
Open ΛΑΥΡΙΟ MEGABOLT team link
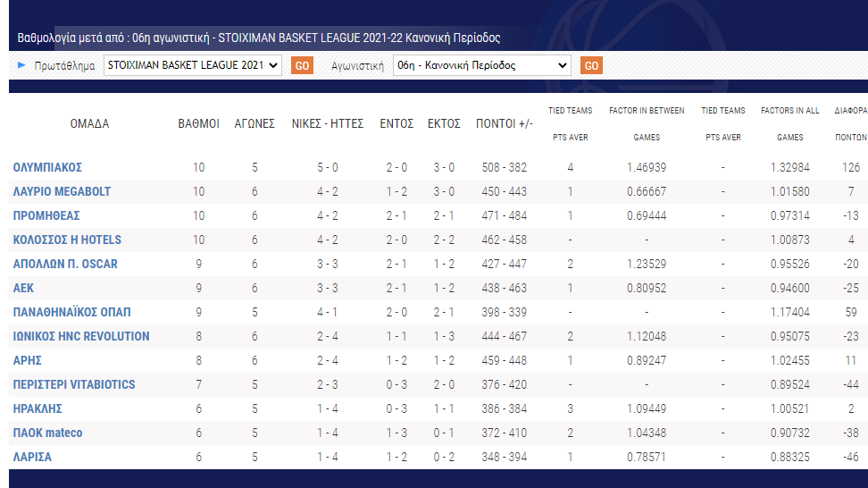[x=62, y=191]
